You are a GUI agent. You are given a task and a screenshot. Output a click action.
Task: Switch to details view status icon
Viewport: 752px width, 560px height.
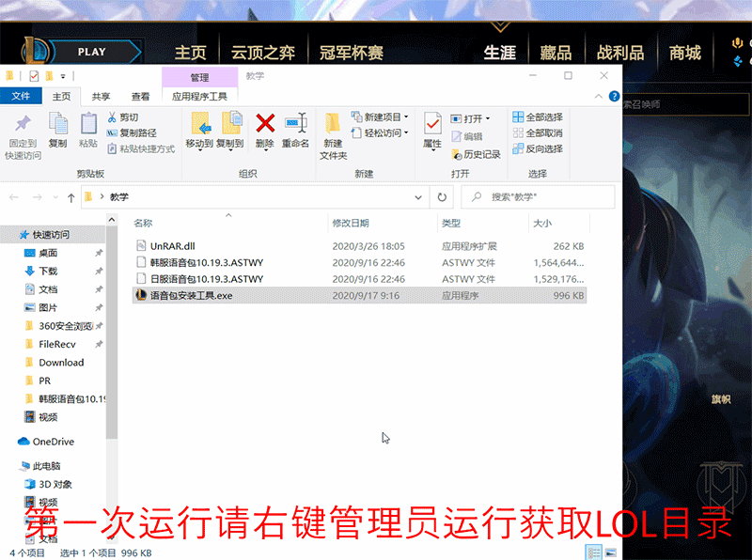(x=594, y=552)
